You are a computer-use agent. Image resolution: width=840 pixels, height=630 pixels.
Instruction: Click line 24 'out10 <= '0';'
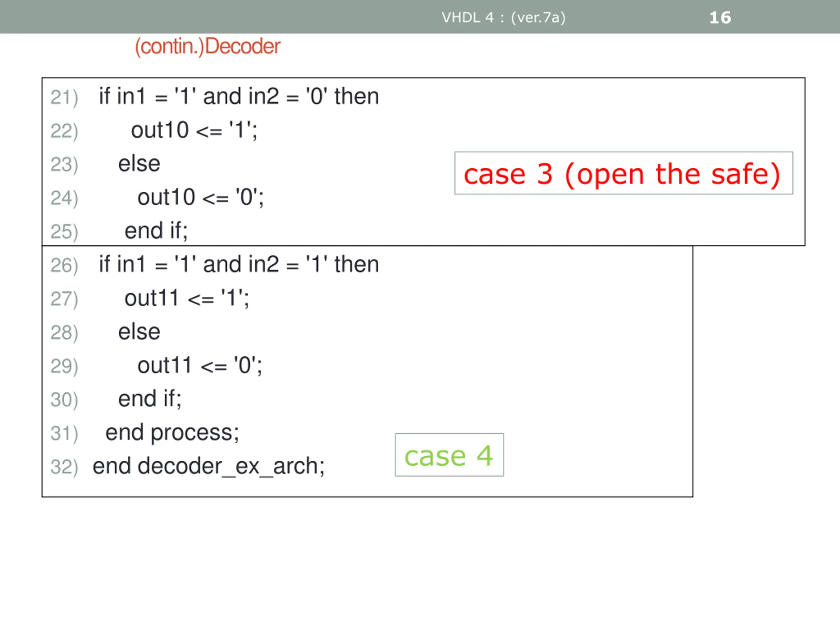point(200,198)
